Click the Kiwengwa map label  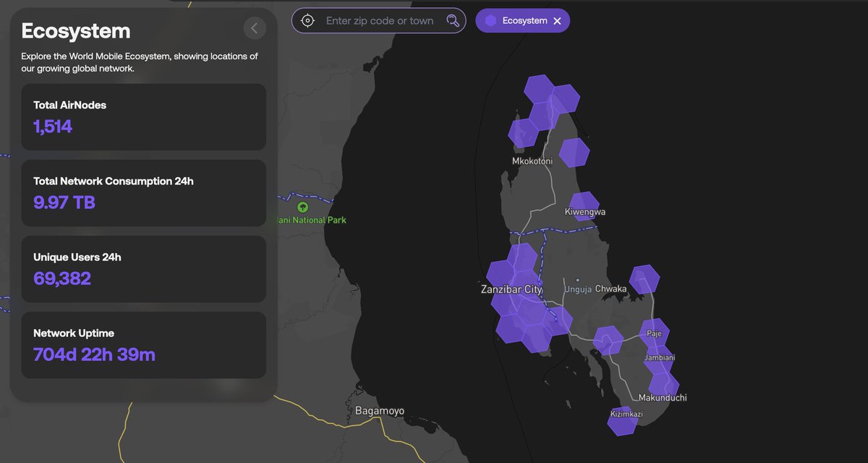(585, 212)
